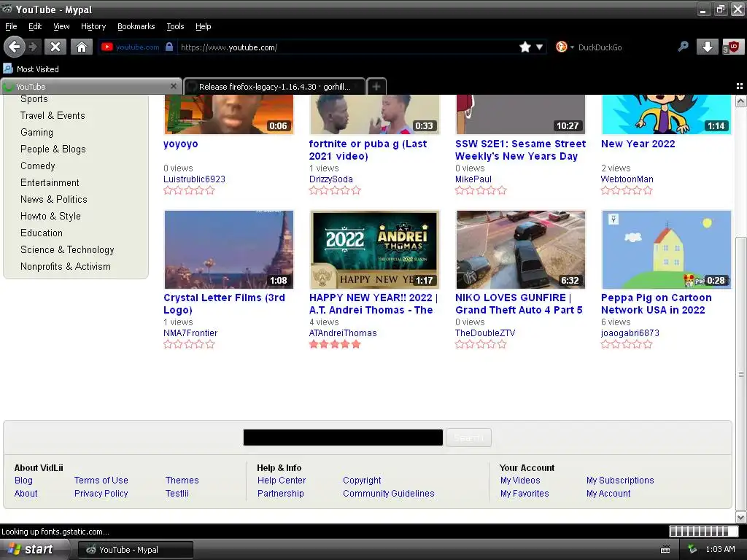This screenshot has width=747, height=560.
Task: Open the Help Center link
Action: point(282,480)
